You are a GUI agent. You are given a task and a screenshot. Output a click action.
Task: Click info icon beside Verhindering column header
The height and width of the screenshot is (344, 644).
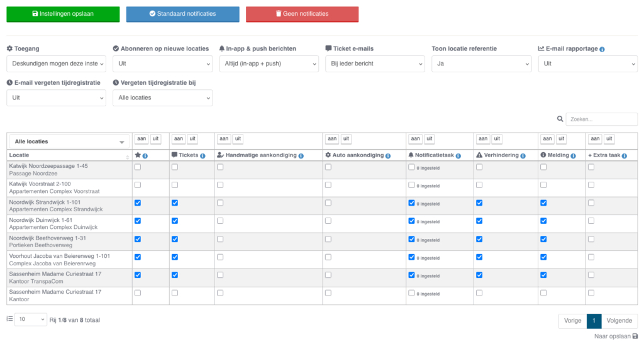(521, 155)
